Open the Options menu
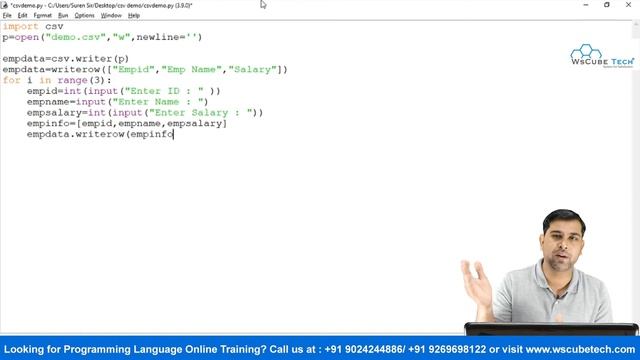This screenshot has width=640, height=360. point(84,16)
